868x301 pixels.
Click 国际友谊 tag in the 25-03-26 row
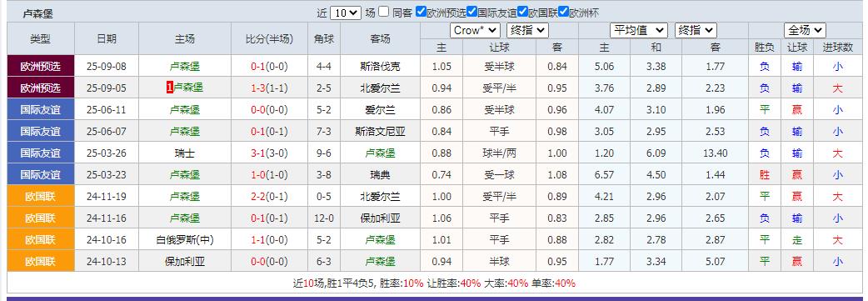[41, 153]
